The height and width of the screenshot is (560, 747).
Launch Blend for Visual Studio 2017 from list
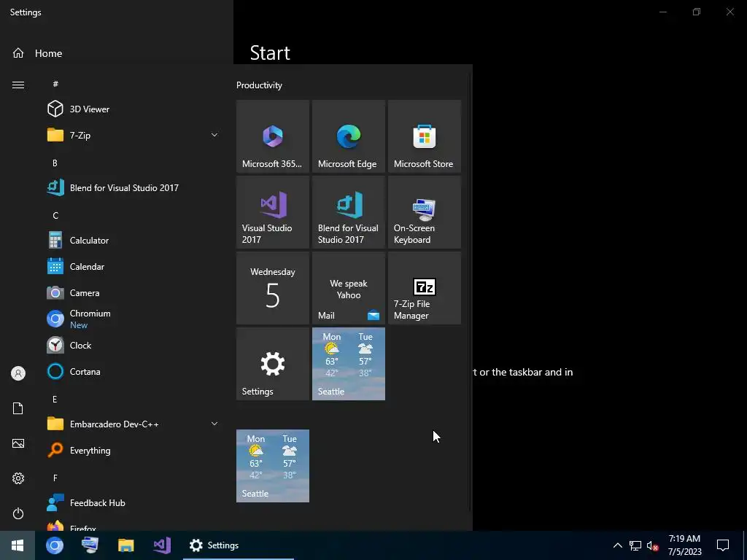[x=133, y=187]
